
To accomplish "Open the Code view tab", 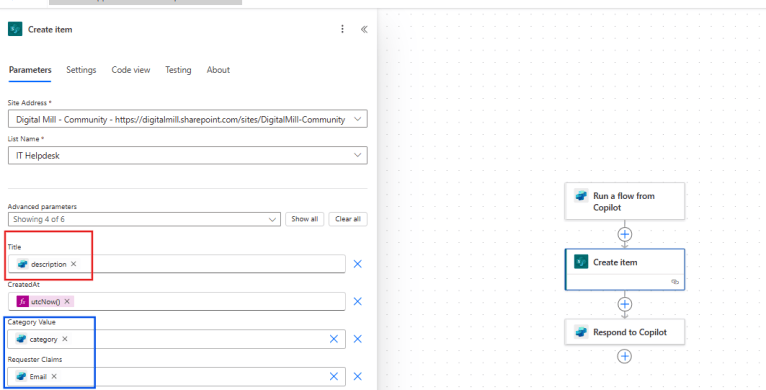I will click(x=131, y=70).
